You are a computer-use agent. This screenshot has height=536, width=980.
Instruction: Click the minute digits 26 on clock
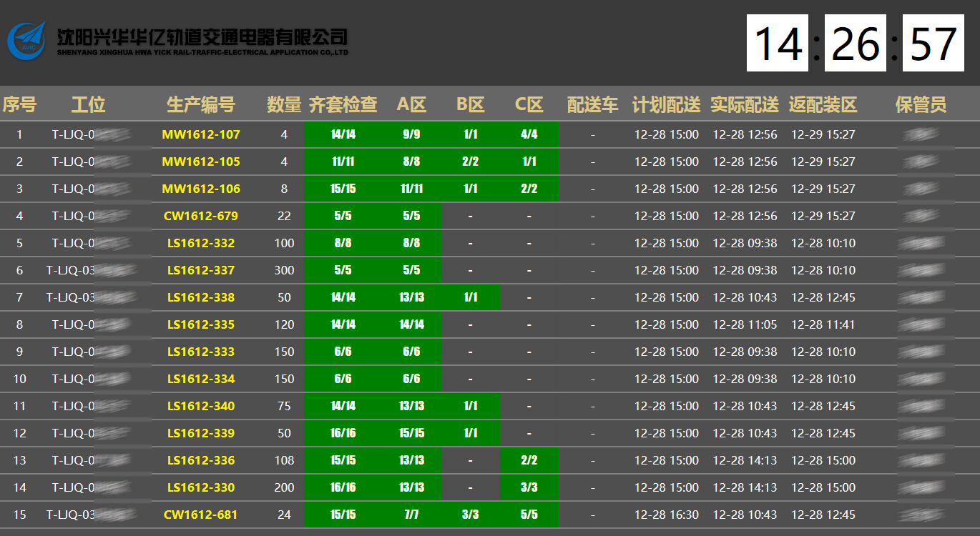coord(856,43)
